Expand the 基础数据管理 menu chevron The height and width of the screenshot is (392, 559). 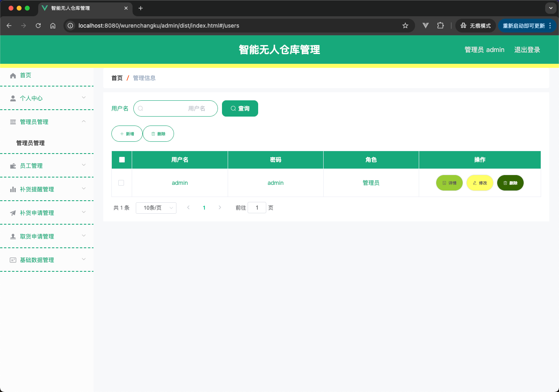(84, 259)
